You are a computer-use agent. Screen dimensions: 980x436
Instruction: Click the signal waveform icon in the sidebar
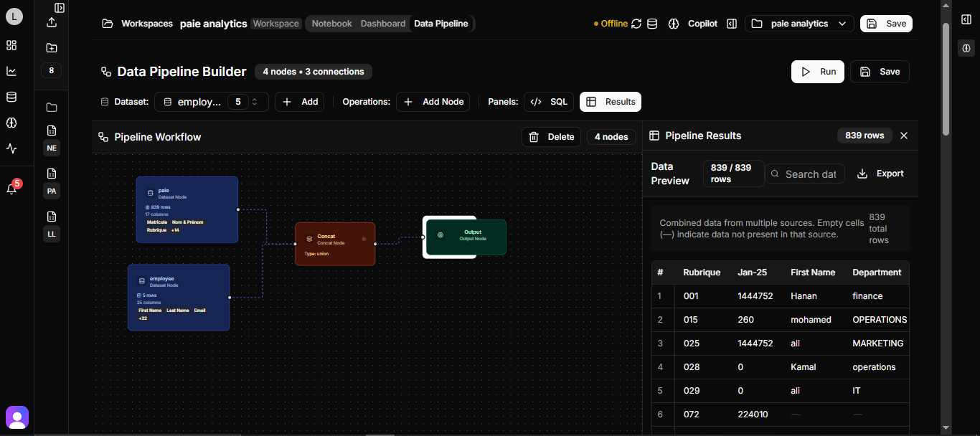click(x=11, y=148)
